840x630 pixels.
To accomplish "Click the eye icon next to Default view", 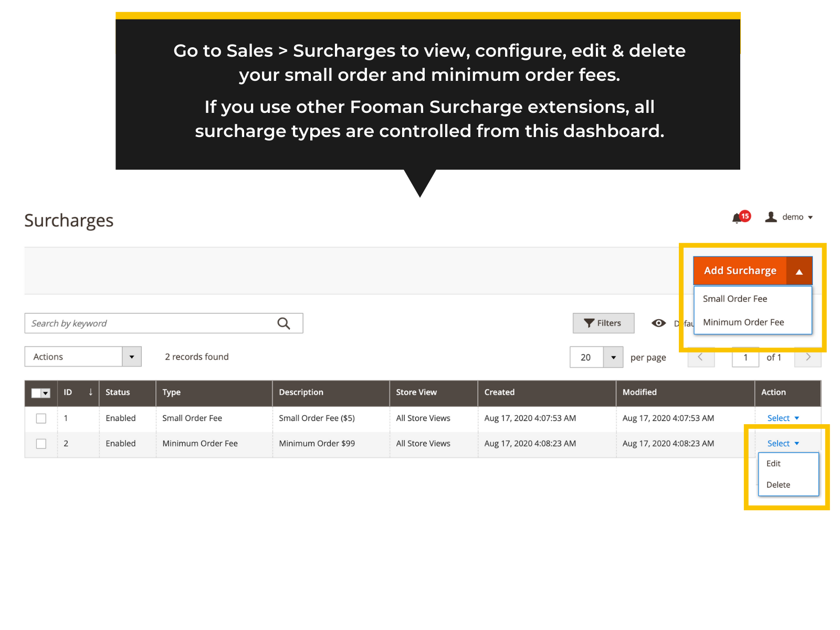I will 658,323.
